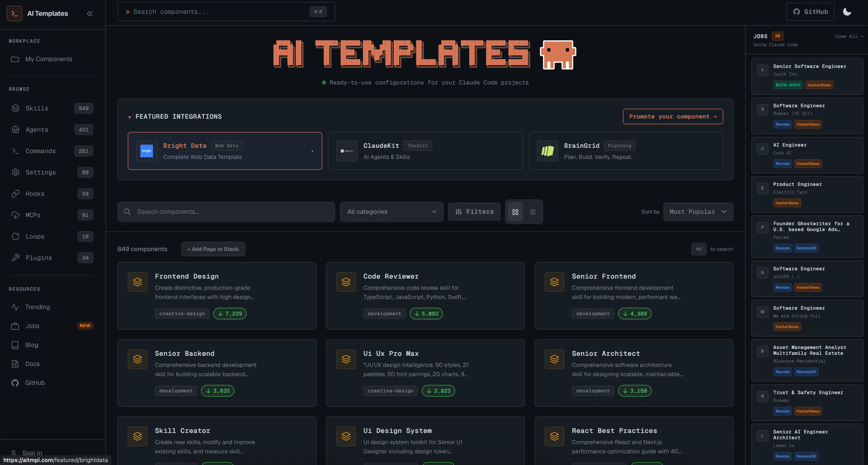Toggle dark mode with the moon icon

847,12
